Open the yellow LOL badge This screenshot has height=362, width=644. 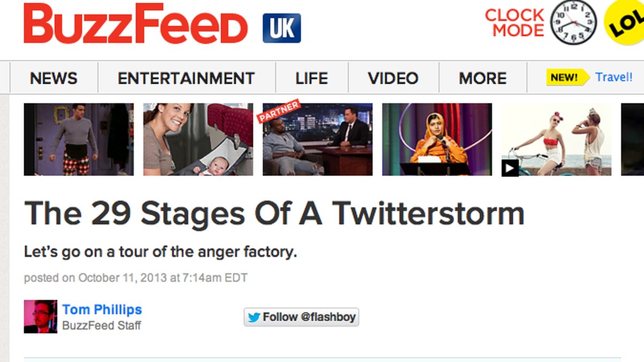(x=625, y=21)
